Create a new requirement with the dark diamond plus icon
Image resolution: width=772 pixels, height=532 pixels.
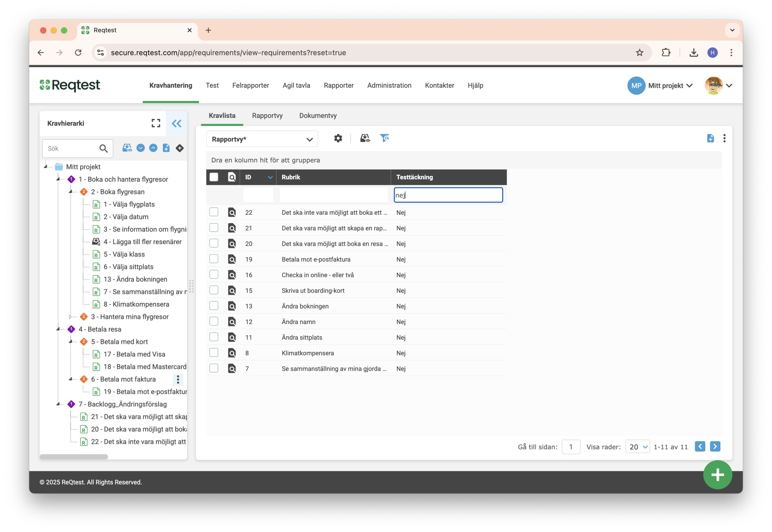pos(180,148)
